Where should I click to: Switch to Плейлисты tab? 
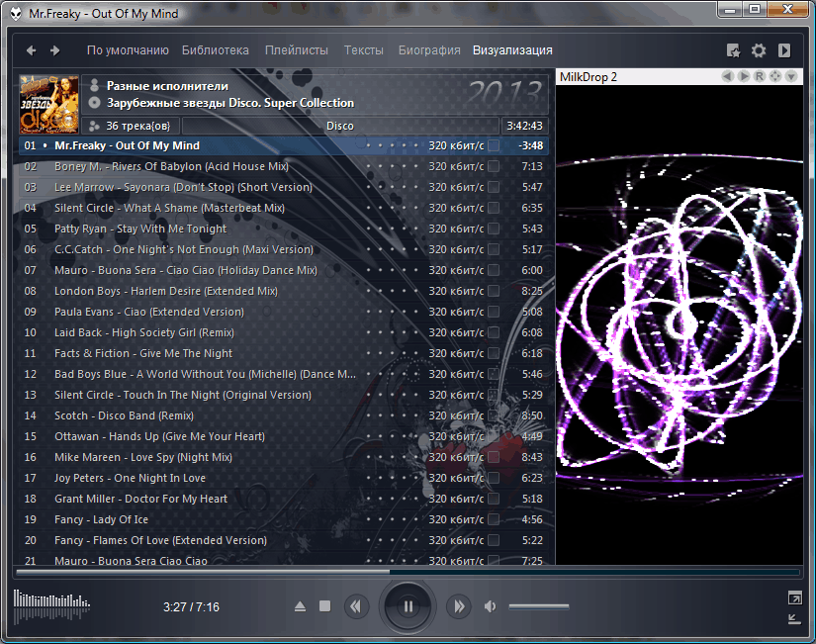pyautogui.click(x=296, y=50)
